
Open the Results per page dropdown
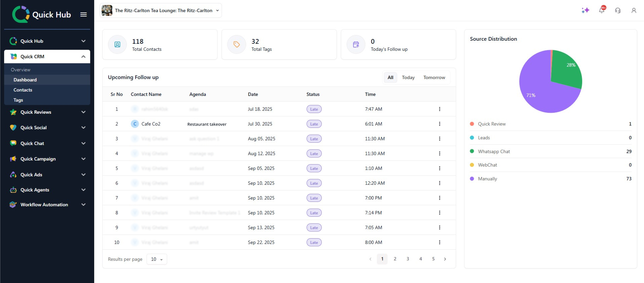(x=157, y=259)
